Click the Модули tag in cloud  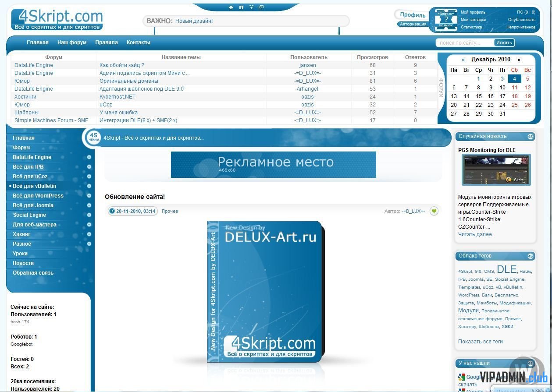tap(468, 311)
